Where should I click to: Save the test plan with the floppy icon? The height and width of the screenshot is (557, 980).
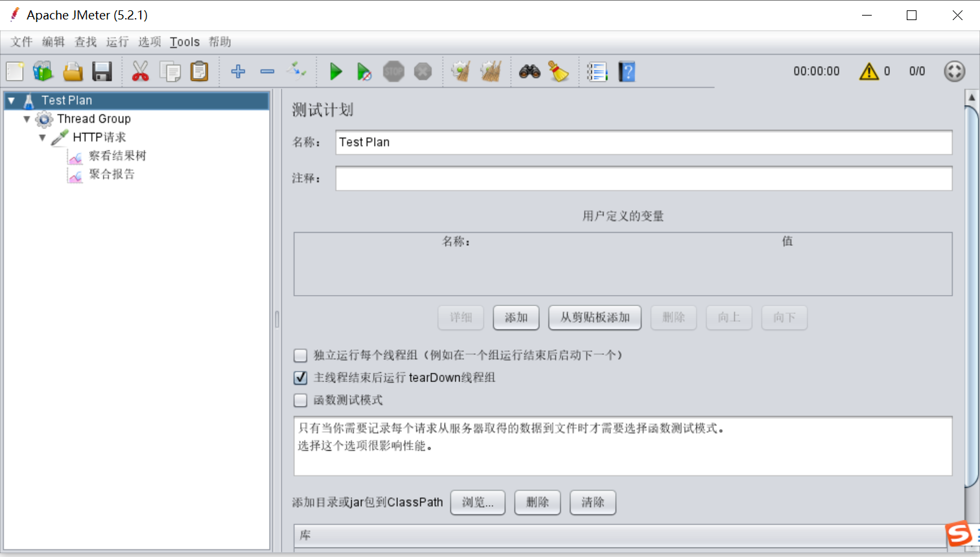102,71
